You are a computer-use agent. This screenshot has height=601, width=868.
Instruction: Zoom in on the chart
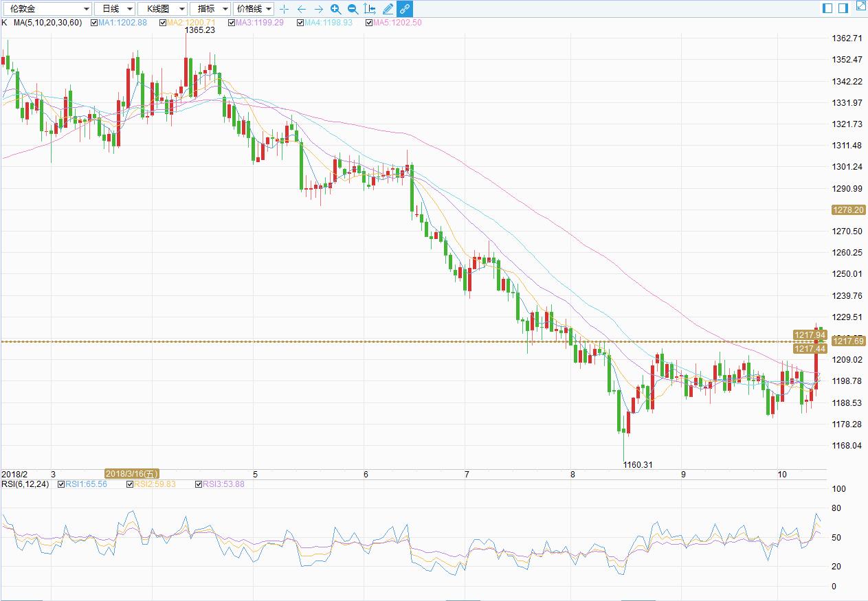tap(335, 9)
